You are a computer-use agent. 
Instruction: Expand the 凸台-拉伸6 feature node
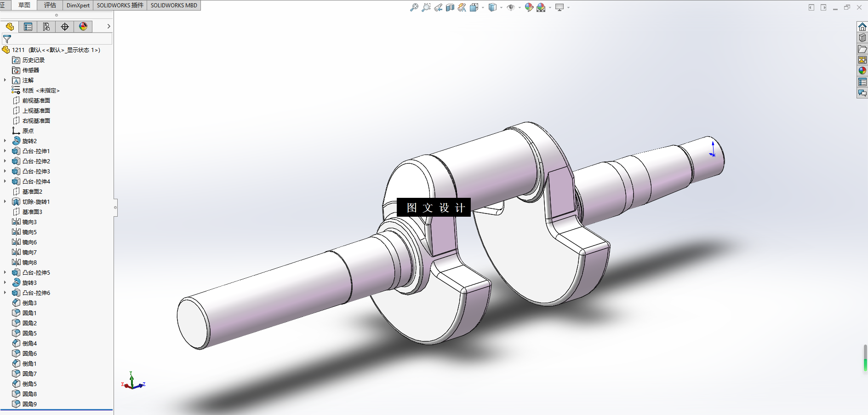pyautogui.click(x=5, y=293)
